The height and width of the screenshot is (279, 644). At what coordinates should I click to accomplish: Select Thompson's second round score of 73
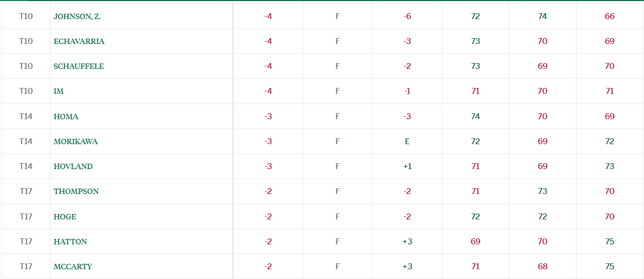coord(542,191)
